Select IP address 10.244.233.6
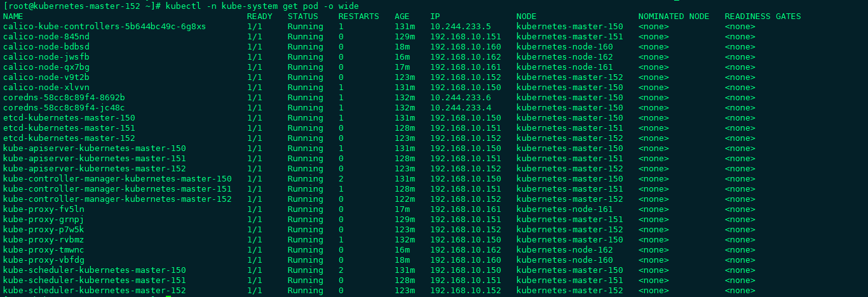This screenshot has height=297, width=868. [461, 98]
